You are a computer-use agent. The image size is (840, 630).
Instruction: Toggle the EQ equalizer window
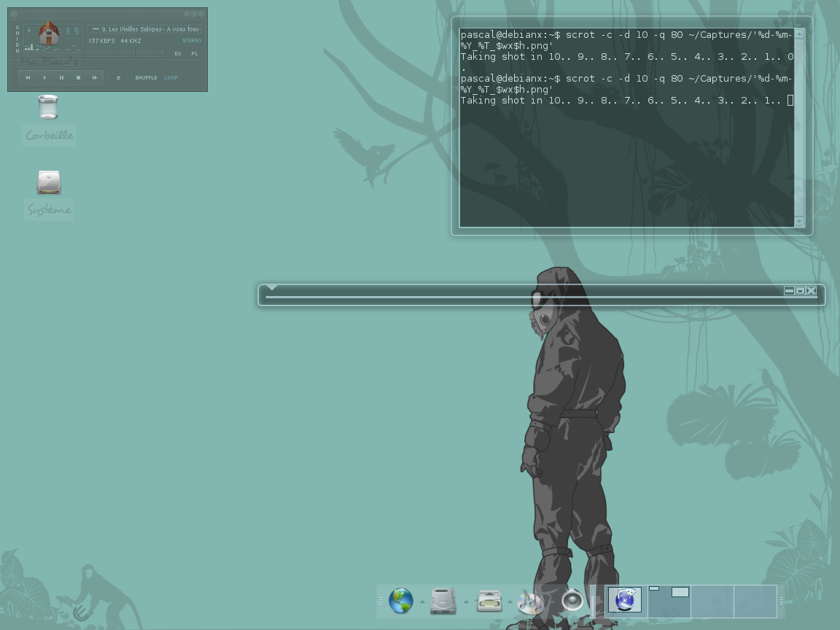tap(178, 53)
